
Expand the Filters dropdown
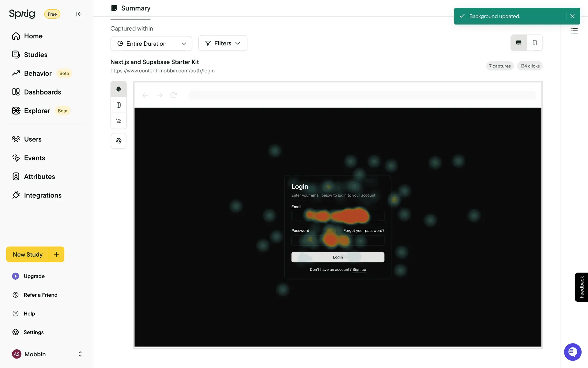[223, 43]
